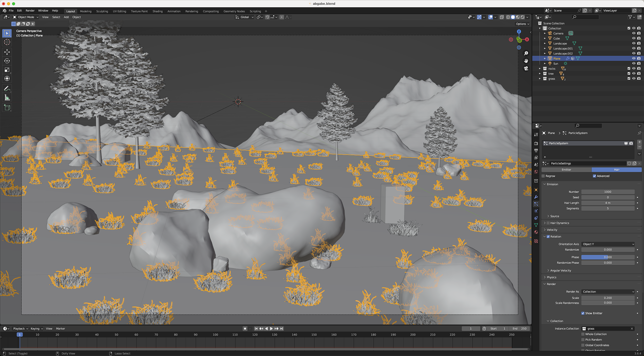This screenshot has height=356, width=644.
Task: Disable the Advanced checkbox
Action: click(594, 176)
